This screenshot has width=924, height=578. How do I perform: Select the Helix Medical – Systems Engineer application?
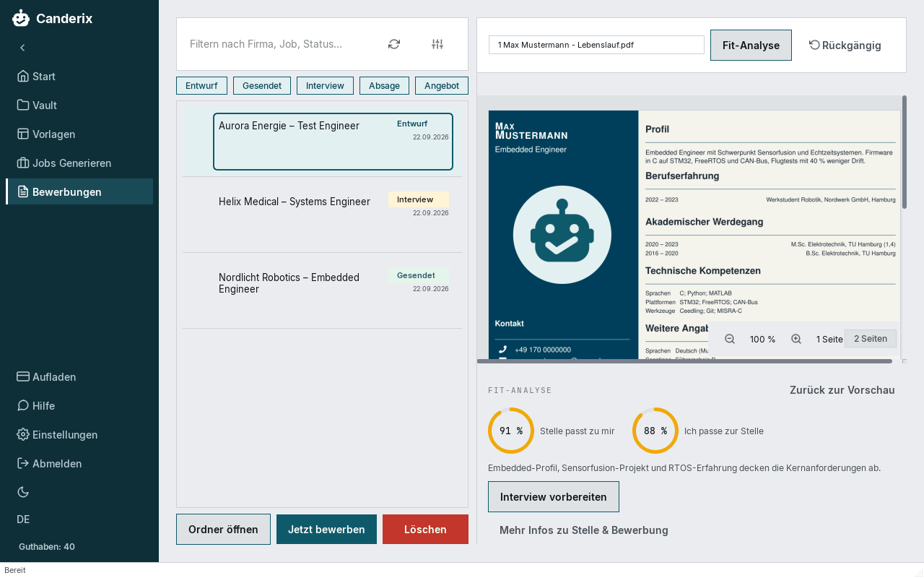[322, 215]
